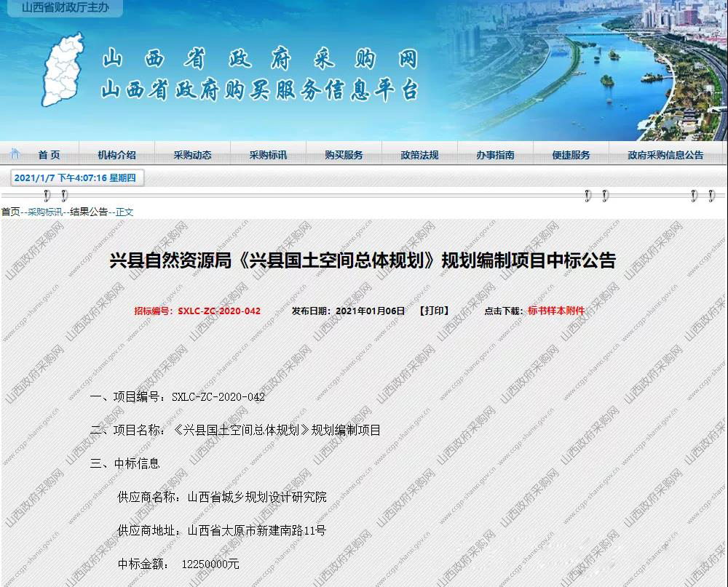Click the 一、项目编号 line

[178, 396]
